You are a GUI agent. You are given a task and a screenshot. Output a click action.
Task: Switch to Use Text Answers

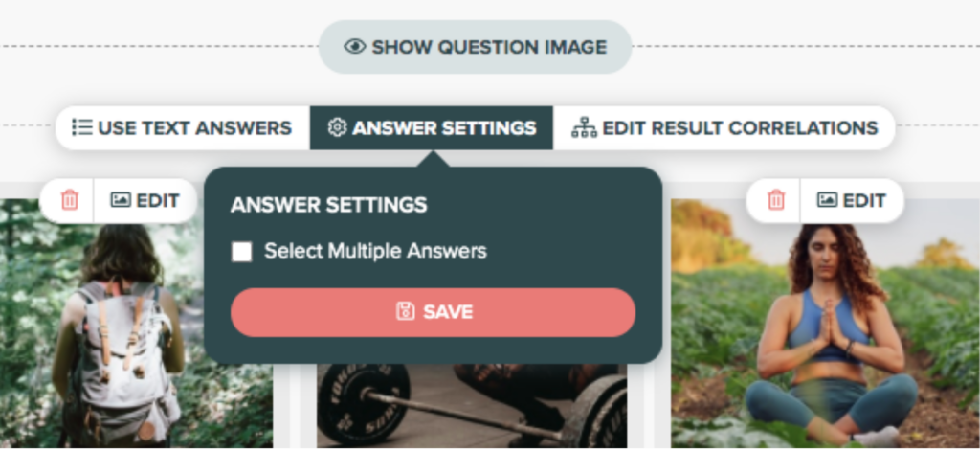183,127
